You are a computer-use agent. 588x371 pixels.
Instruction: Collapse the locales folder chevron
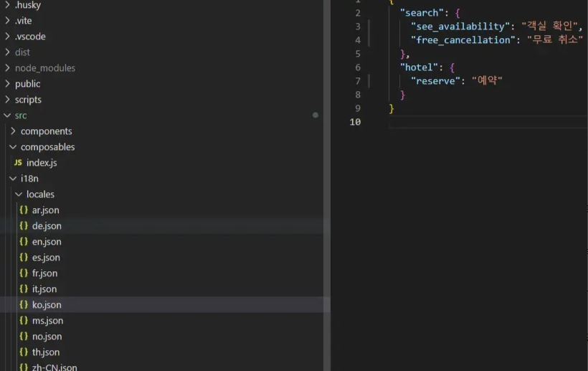(x=19, y=194)
